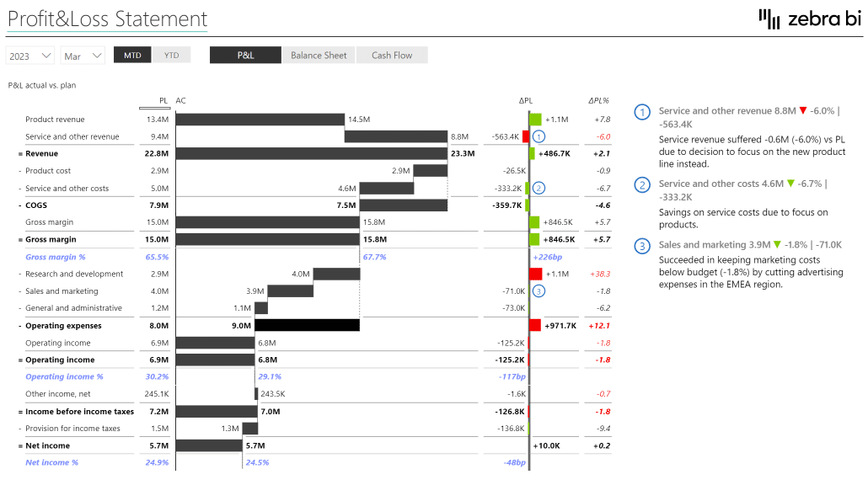Click the 9.0M Operating expenses bar
This screenshot has height=485, width=868.
[x=308, y=325]
